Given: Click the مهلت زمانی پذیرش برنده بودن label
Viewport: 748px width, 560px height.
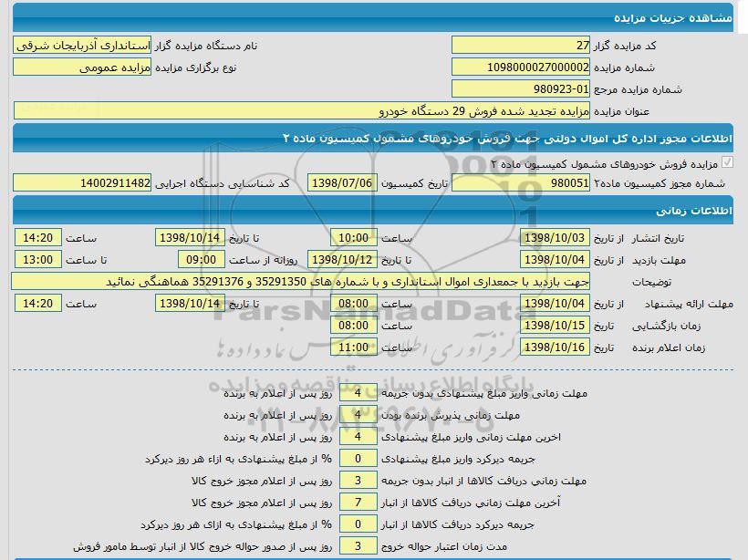Looking at the screenshot, I should click(451, 415).
